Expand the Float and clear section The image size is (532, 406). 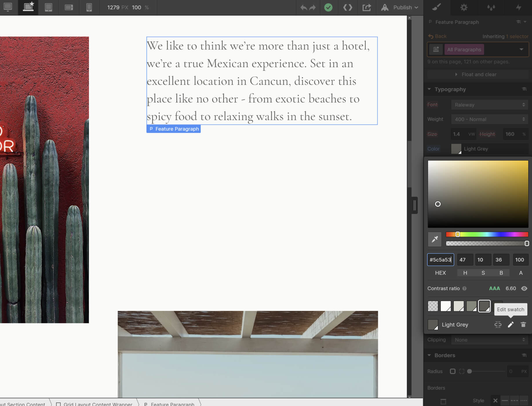478,75
